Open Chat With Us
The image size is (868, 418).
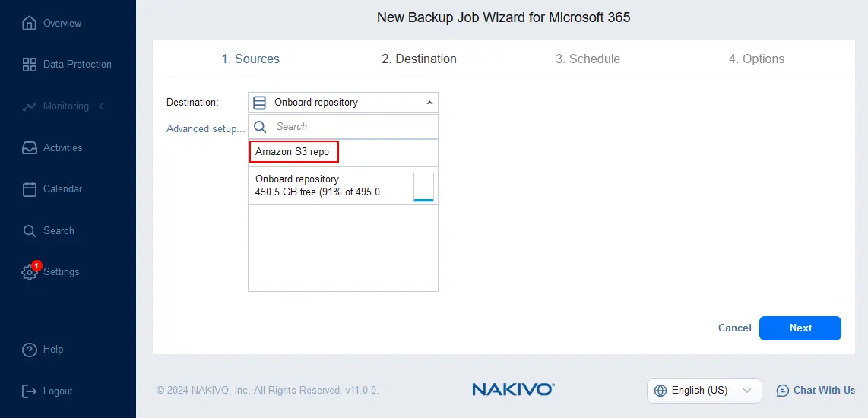(x=816, y=391)
